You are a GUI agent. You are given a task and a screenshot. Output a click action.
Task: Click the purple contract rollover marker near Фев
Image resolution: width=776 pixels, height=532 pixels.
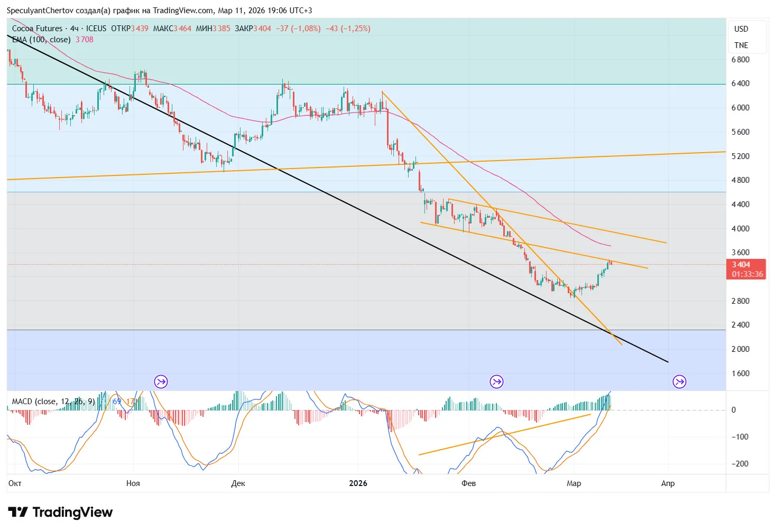click(496, 381)
